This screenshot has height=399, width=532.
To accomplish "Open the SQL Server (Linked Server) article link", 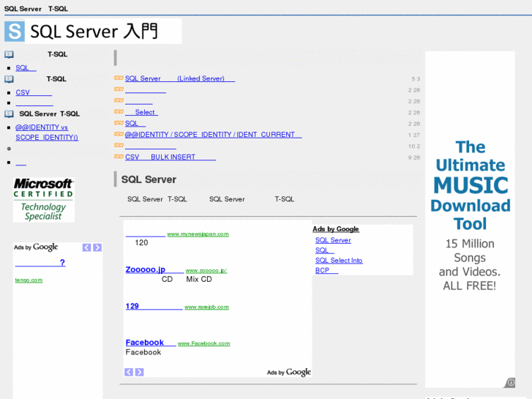I will [180, 78].
